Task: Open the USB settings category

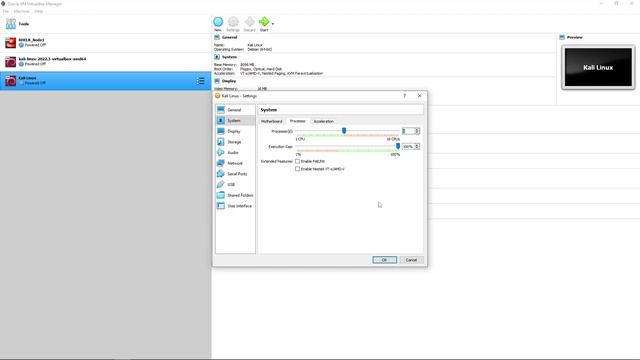Action: tap(236, 184)
